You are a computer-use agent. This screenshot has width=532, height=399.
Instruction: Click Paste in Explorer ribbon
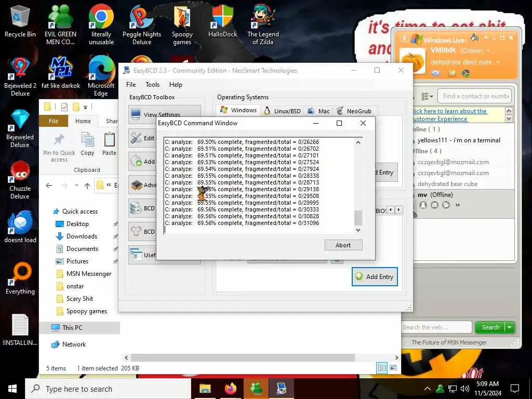[x=109, y=144]
